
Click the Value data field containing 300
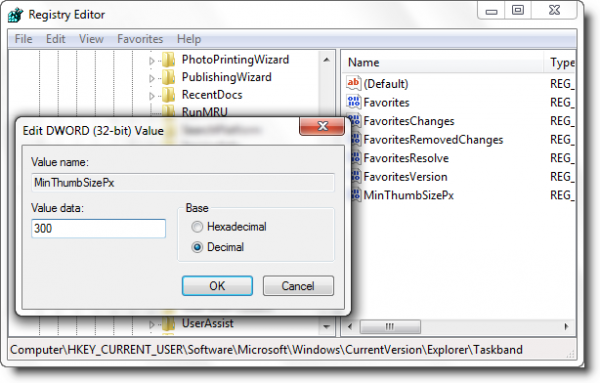[98, 228]
